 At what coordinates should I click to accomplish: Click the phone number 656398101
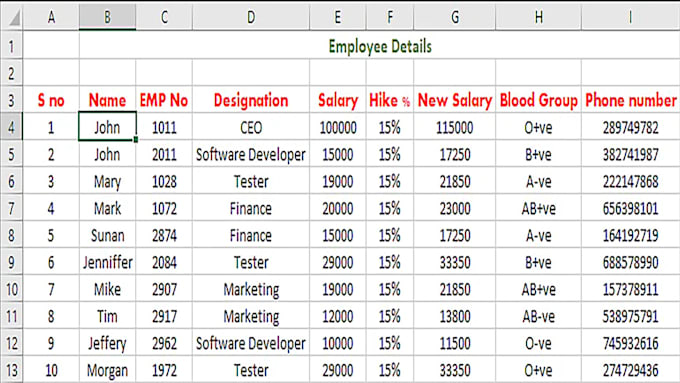pyautogui.click(x=631, y=209)
